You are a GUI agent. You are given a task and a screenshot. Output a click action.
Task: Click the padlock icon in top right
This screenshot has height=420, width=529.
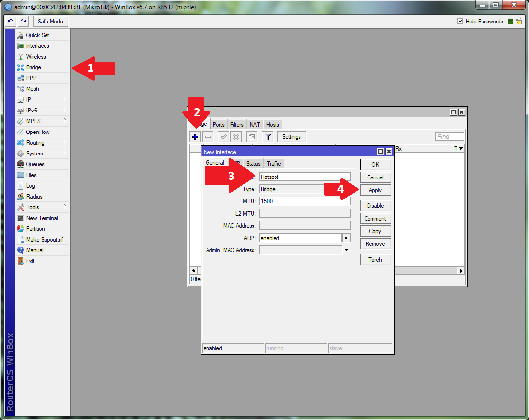[519, 21]
